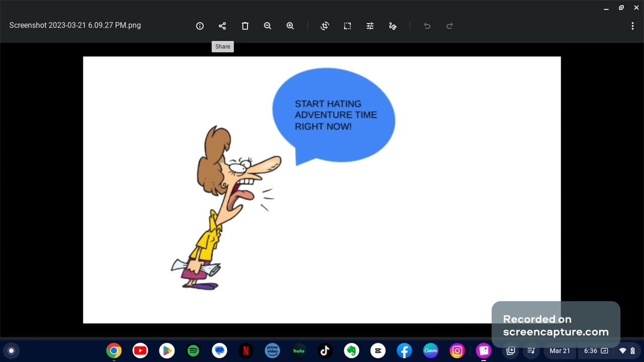Screen dimensions: 644x362
Task: Open the rescale image tool
Action: point(348,26)
